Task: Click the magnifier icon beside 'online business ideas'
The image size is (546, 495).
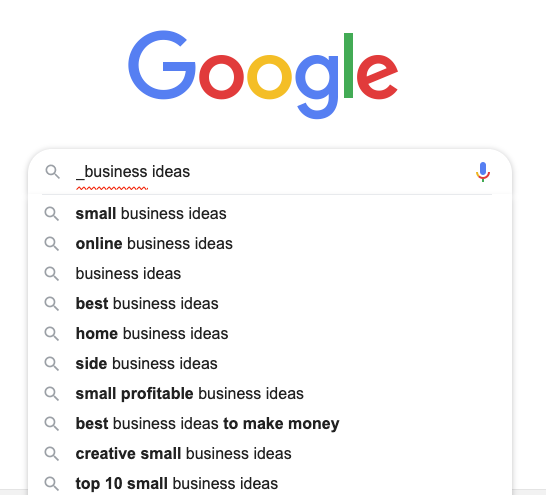Action: click(x=52, y=243)
